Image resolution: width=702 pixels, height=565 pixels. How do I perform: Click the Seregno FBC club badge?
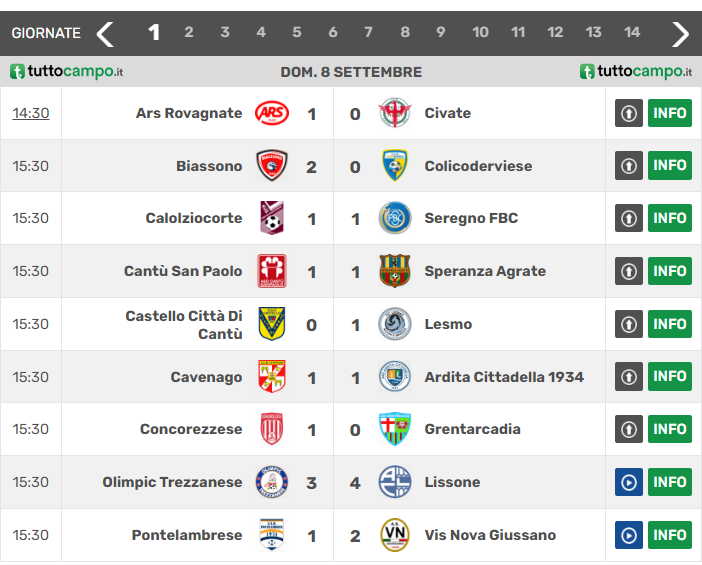tap(395, 218)
